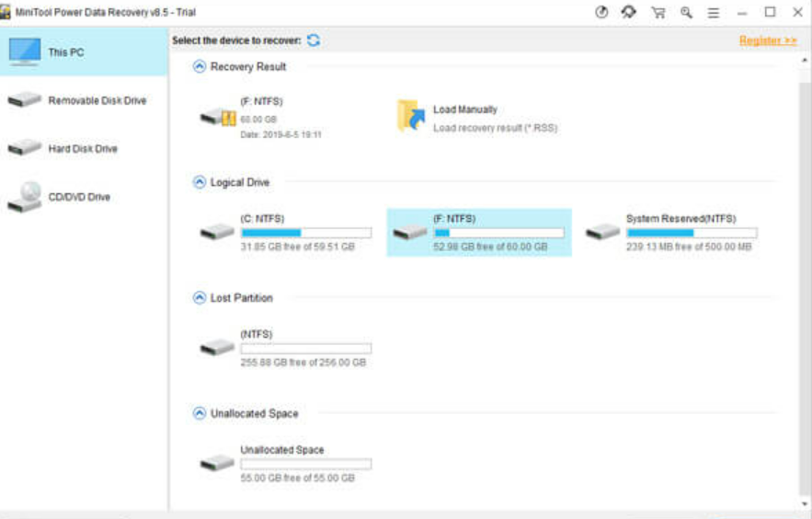The width and height of the screenshot is (812, 519).
Task: Click the Removable Disk Drive icon
Action: pyautogui.click(x=24, y=99)
